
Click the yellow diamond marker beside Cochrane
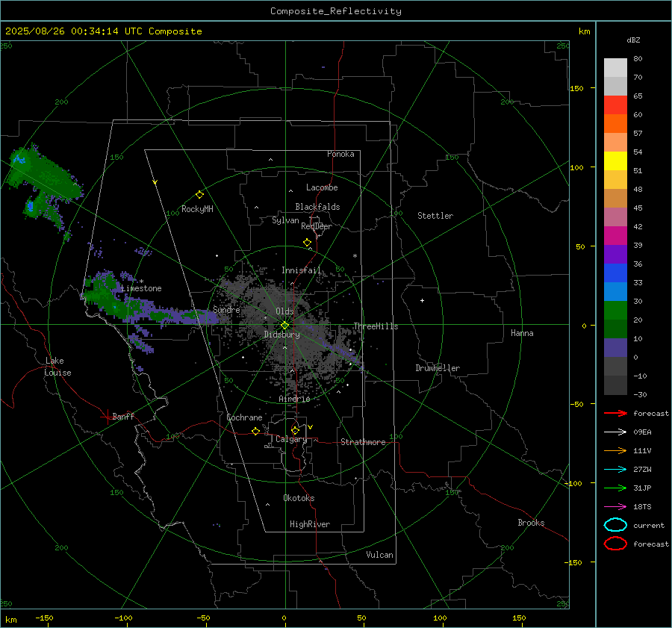click(x=255, y=431)
